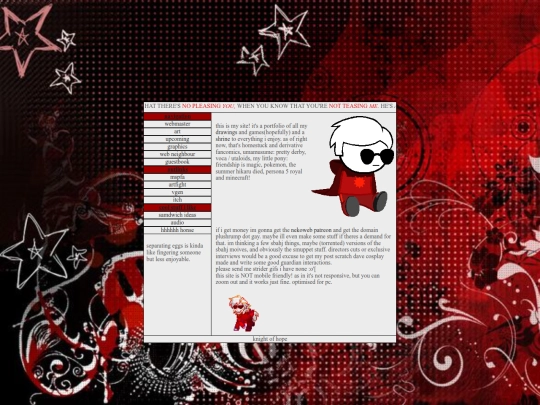This screenshot has height=405, width=540.
Task: Go to the audio page
Action: (177, 222)
